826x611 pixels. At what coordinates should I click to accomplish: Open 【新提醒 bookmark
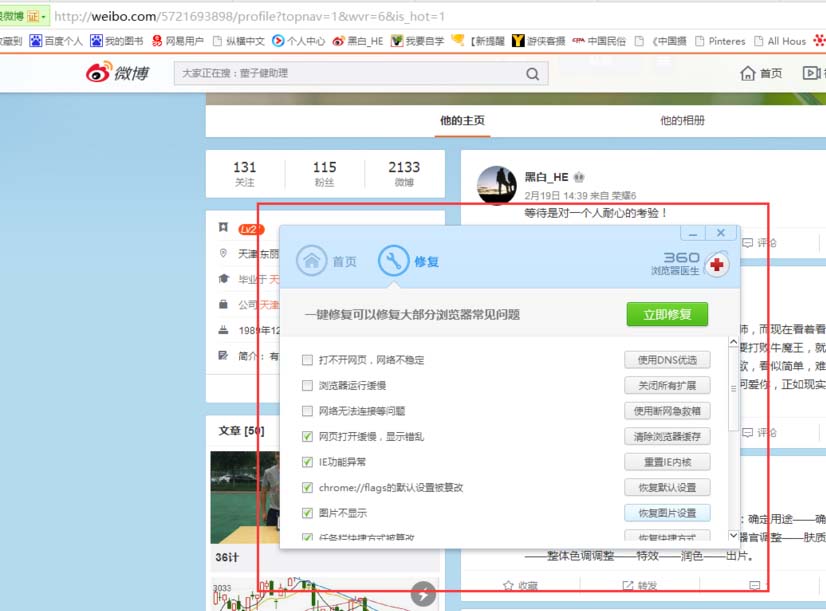pos(478,41)
